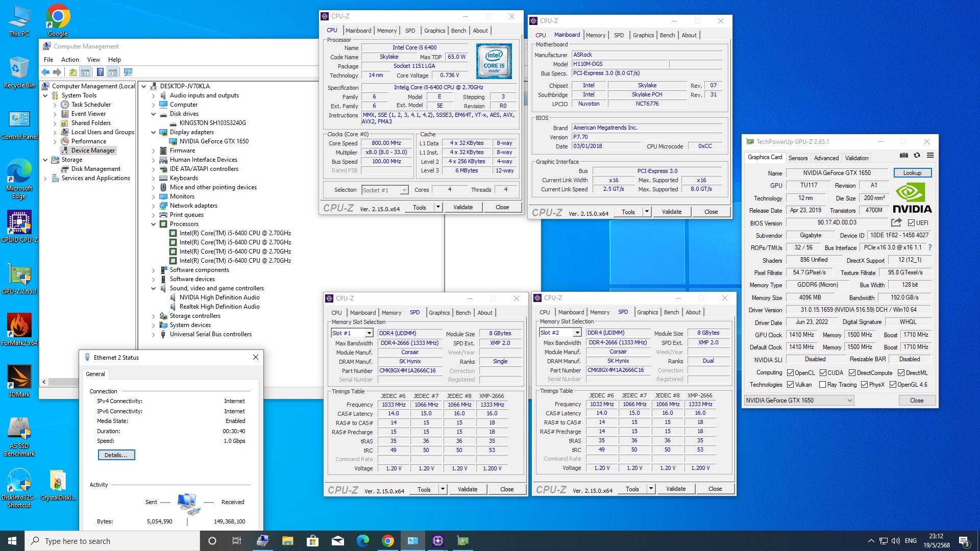Click Close button at bottom of GPU-Z
The image size is (980, 551).
tap(917, 400)
